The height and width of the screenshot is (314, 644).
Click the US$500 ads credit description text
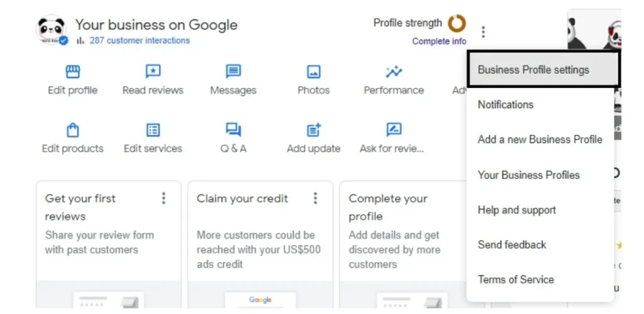pos(258,250)
